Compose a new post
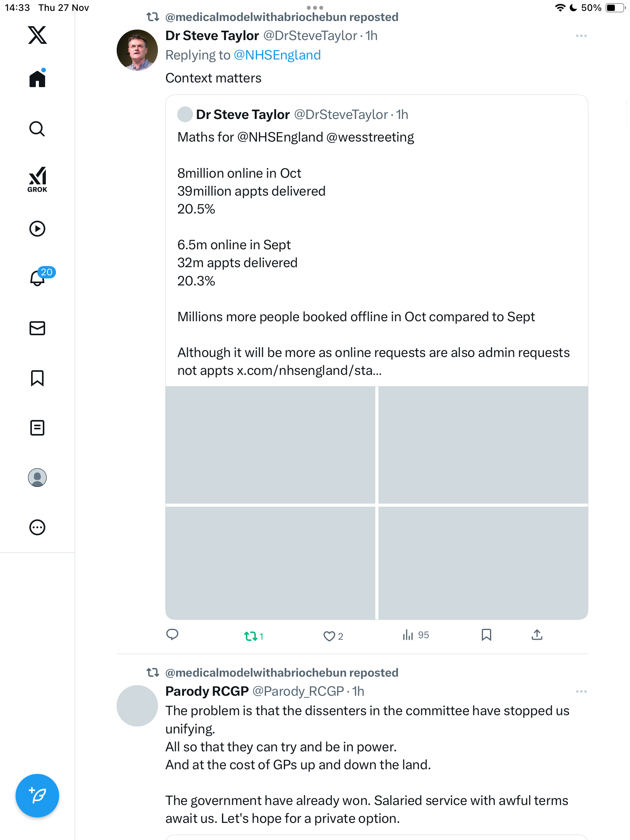The image size is (630, 840). click(37, 795)
